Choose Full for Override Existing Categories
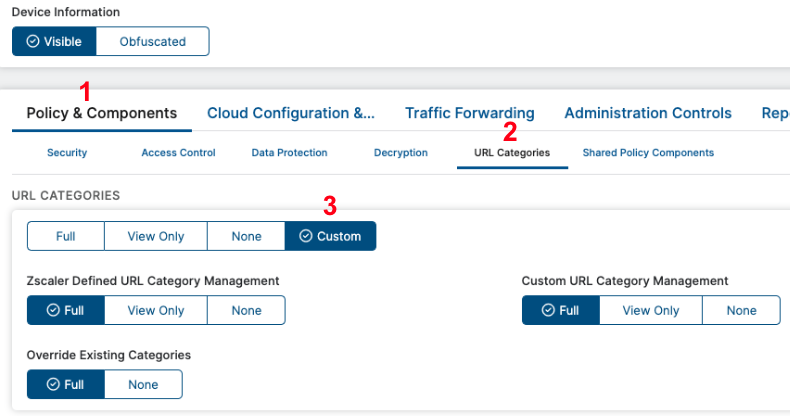Viewport: 790px width, 416px height. pos(65,384)
